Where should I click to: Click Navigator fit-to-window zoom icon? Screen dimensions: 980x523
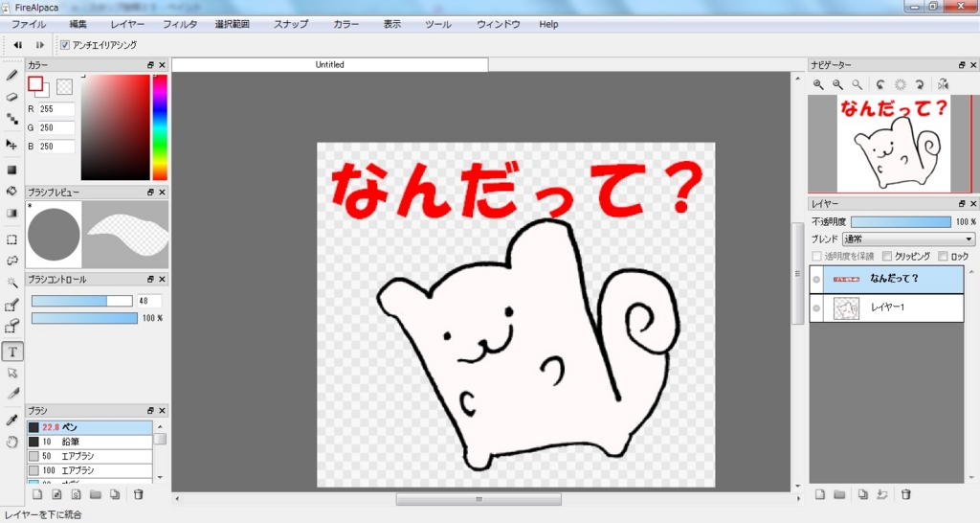(x=857, y=84)
